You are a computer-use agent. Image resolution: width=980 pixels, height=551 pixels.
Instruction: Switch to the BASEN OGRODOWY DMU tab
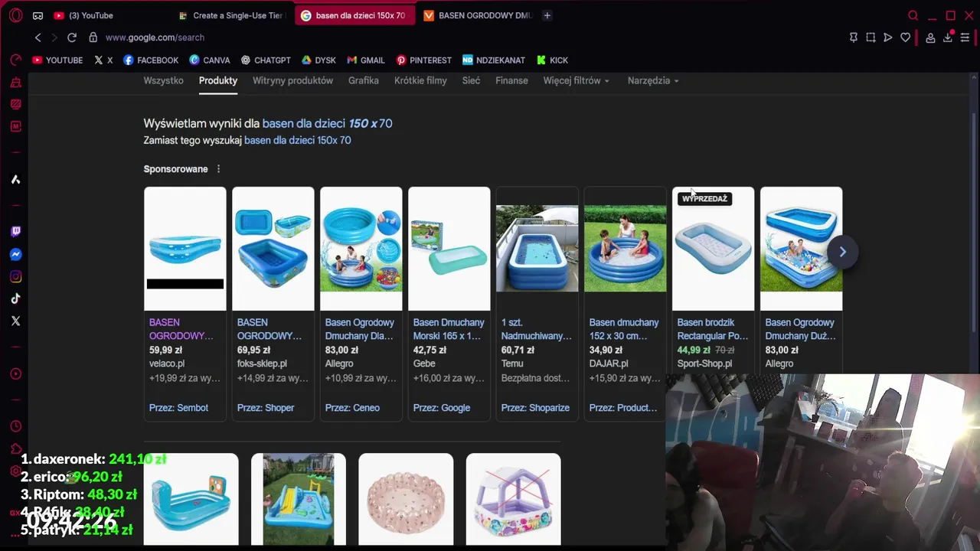click(478, 15)
